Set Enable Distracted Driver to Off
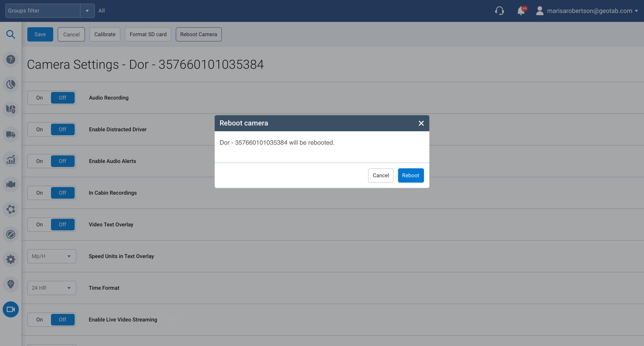This screenshot has width=644, height=346. click(x=63, y=129)
